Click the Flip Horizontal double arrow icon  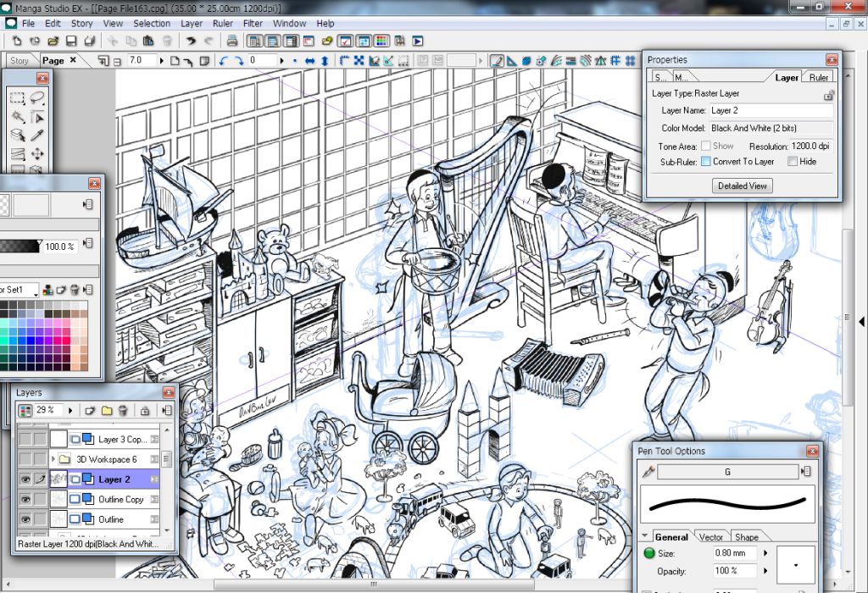click(x=309, y=60)
